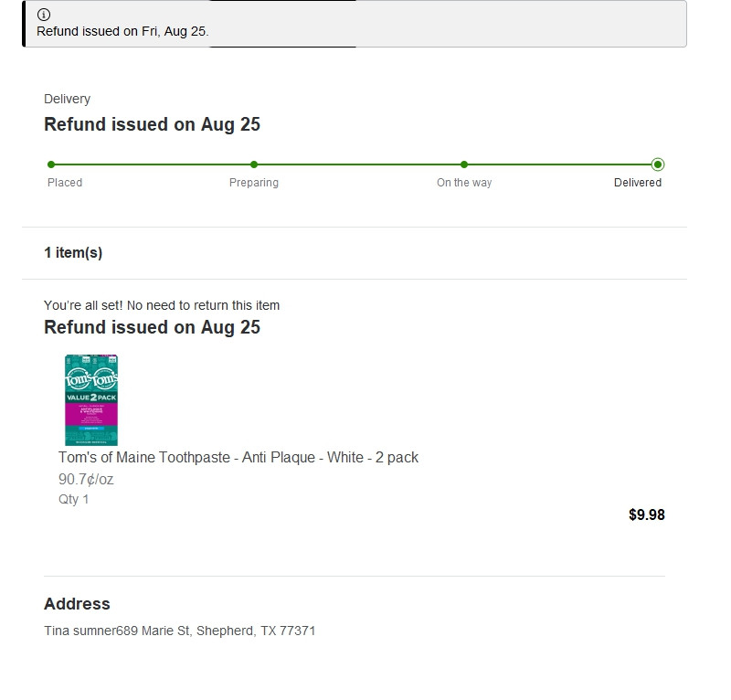Viewport: 731px width, 700px height.
Task: Select the "Placed" status label
Action: coord(65,183)
